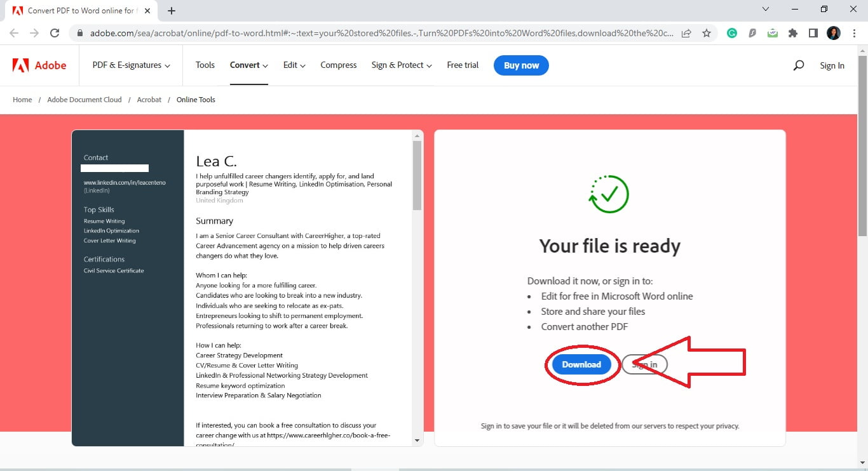
Task: Click the site lock icon in the address bar
Action: coord(80,34)
